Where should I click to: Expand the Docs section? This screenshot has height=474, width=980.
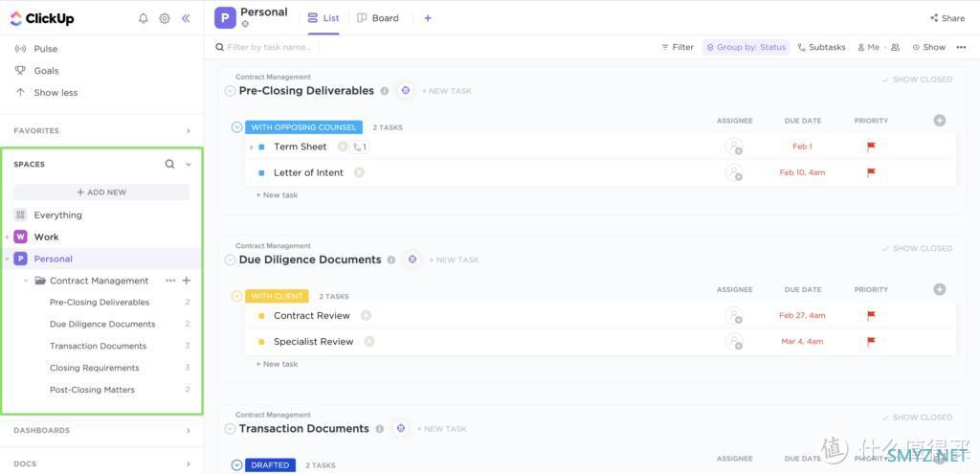[x=189, y=464]
